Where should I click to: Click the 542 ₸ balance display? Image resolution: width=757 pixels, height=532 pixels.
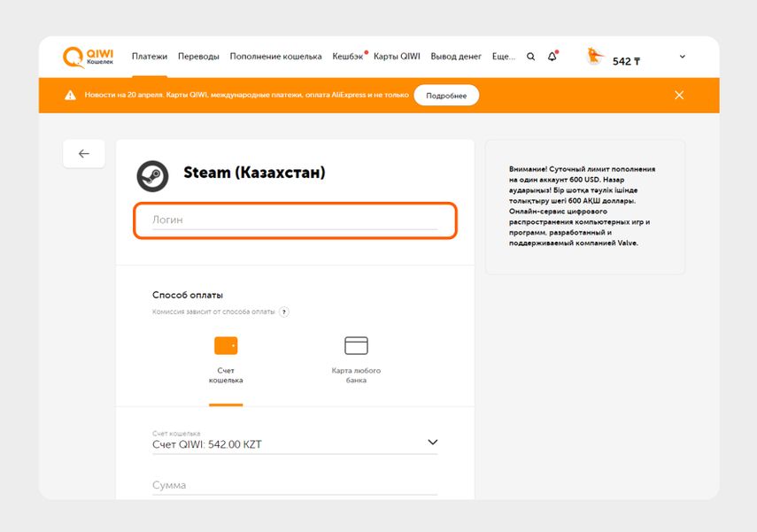click(x=626, y=61)
